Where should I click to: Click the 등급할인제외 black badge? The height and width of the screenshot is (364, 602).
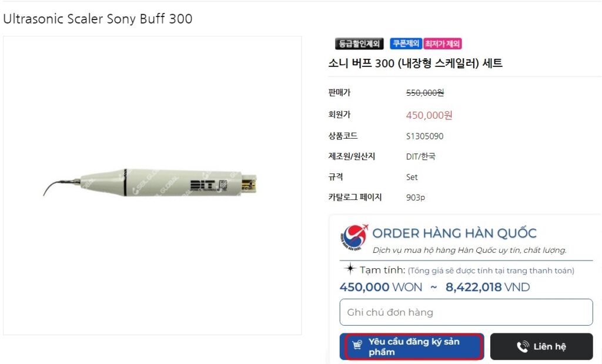(359, 44)
